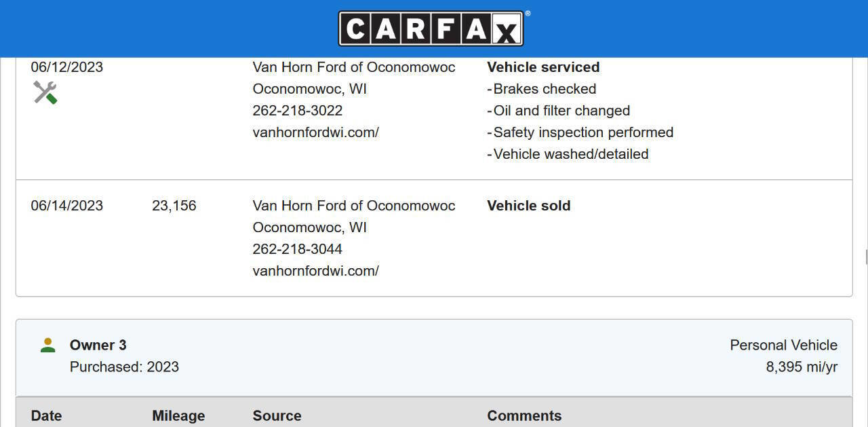Click the 23,156 mileage reading

174,206
